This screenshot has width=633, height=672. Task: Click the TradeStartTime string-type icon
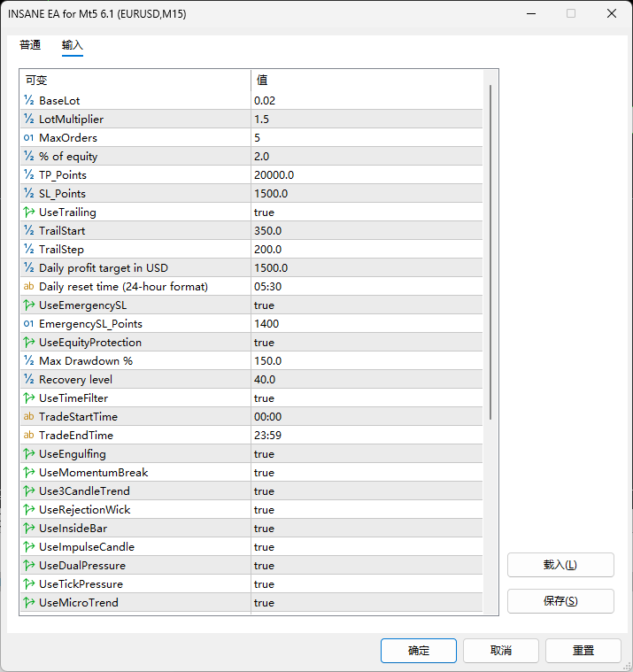29,417
